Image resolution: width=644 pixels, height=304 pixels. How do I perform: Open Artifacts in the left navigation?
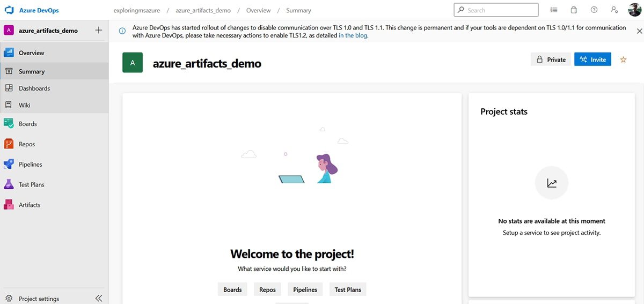30,205
